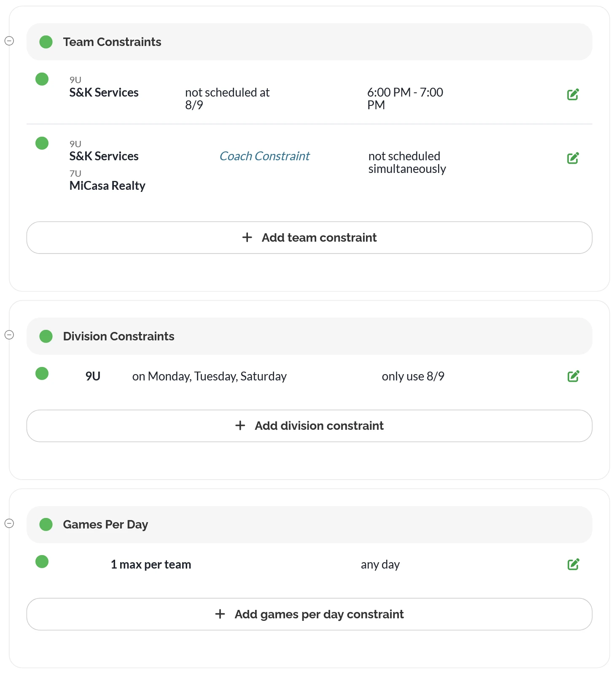Viewport: 616px width, 674px height.
Task: Click plus icon for Add division constraint
Action: click(x=240, y=426)
